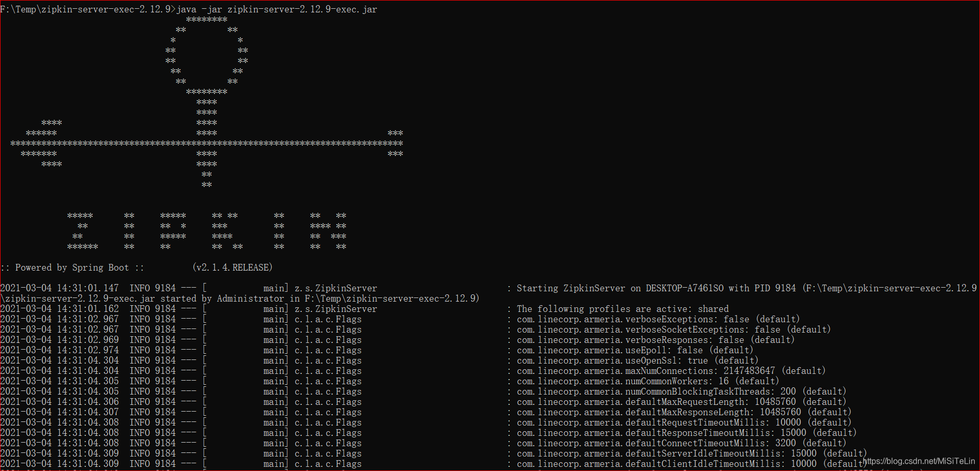
Task: Select the timestamp 2021-03-04 14:31:01.162
Action: pyautogui.click(x=59, y=309)
